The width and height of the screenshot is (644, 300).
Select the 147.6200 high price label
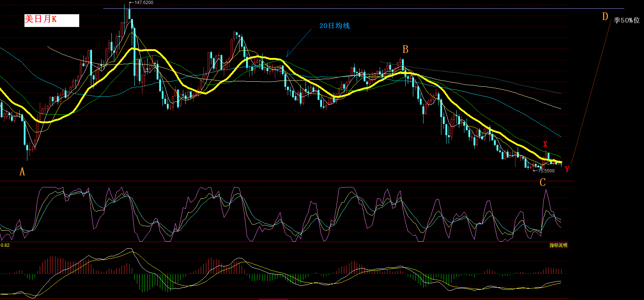point(144,3)
